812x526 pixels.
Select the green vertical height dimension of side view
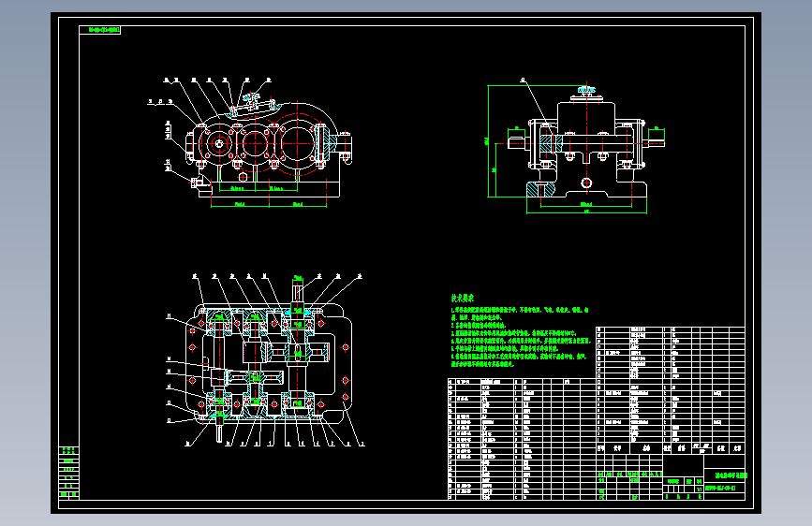pyautogui.click(x=488, y=140)
